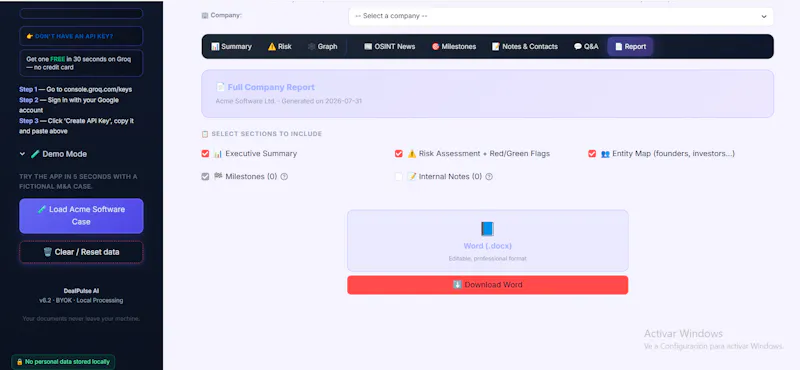This screenshot has height=370, width=800.
Task: Uncheck the Entity Map checkbox
Action: pyautogui.click(x=592, y=154)
